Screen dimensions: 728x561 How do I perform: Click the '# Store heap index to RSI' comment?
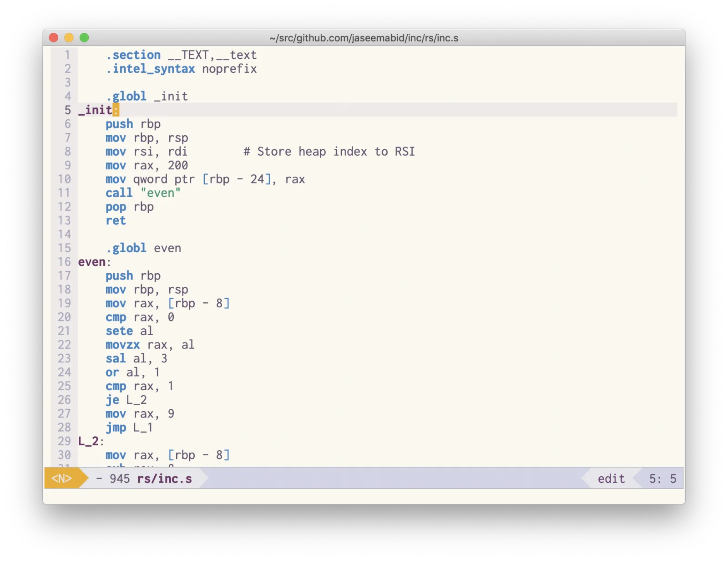[329, 152]
